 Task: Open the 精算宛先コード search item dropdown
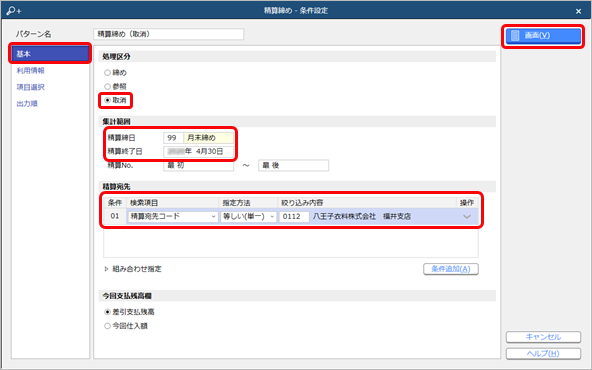click(173, 216)
